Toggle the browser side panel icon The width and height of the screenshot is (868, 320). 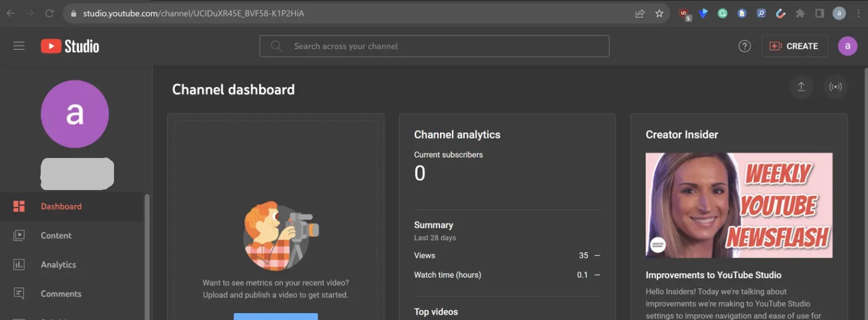[820, 13]
